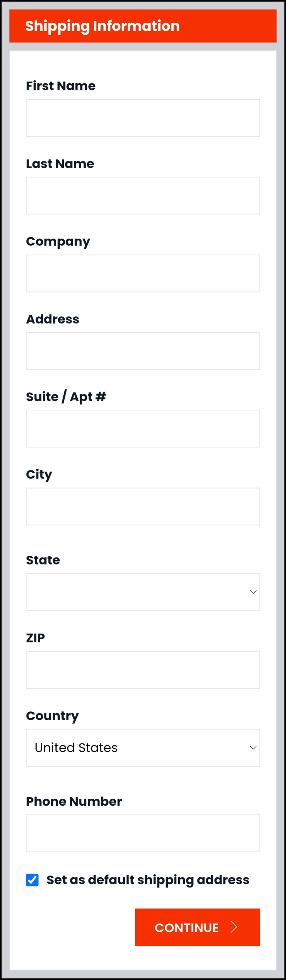The width and height of the screenshot is (286, 980).
Task: Uncheck the default shipping address checkbox
Action: pos(32,880)
